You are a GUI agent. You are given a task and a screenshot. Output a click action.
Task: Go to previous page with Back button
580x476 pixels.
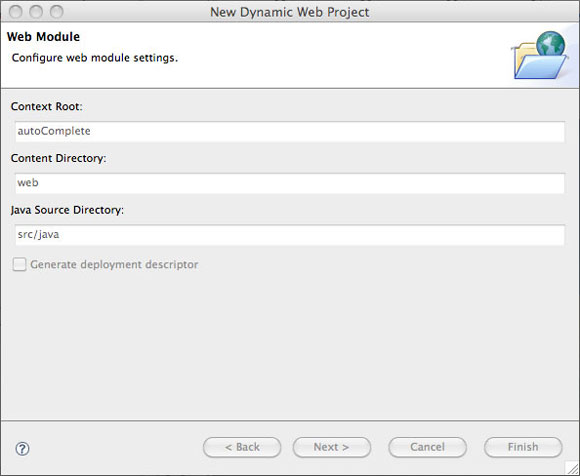click(242, 447)
